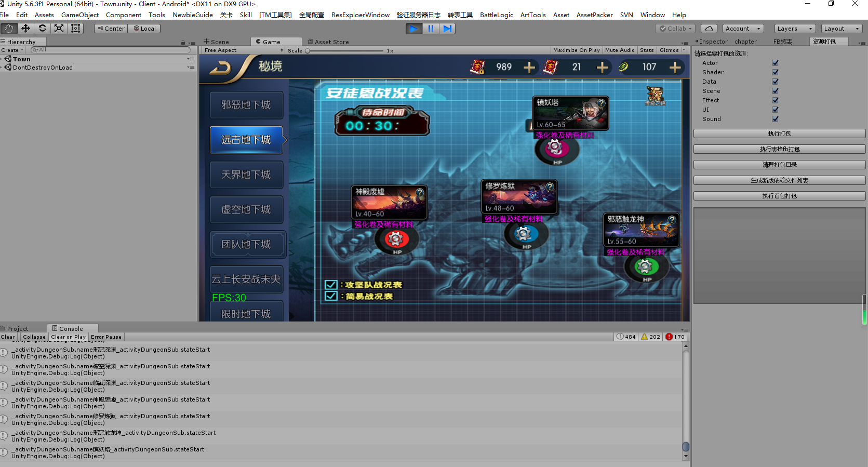868x467 pixels.
Task: Open the Layers dropdown
Action: click(x=795, y=29)
